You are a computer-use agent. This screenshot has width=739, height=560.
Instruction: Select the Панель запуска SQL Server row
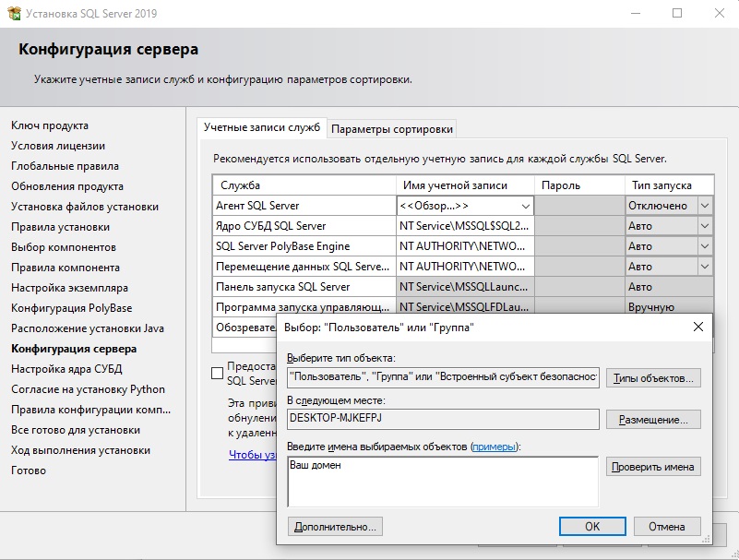pos(304,287)
